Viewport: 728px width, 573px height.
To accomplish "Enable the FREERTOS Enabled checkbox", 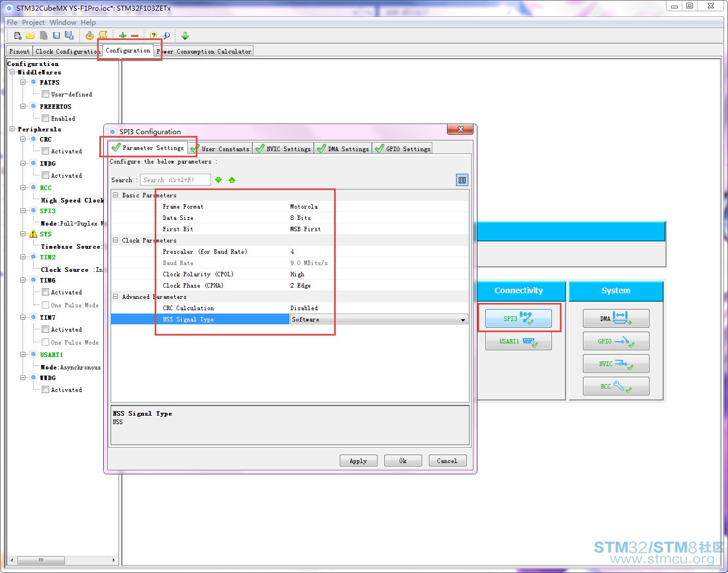I will pos(45,118).
